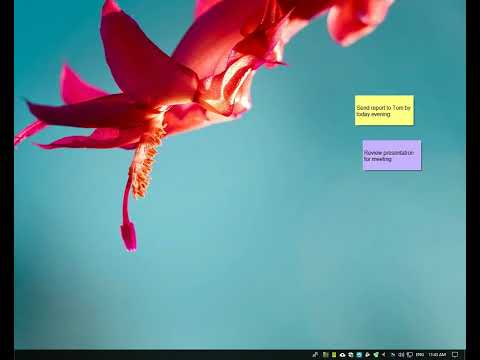The image size is (480, 360).
Task: Click 'Send report to Tom by' text
Action: pos(383,108)
